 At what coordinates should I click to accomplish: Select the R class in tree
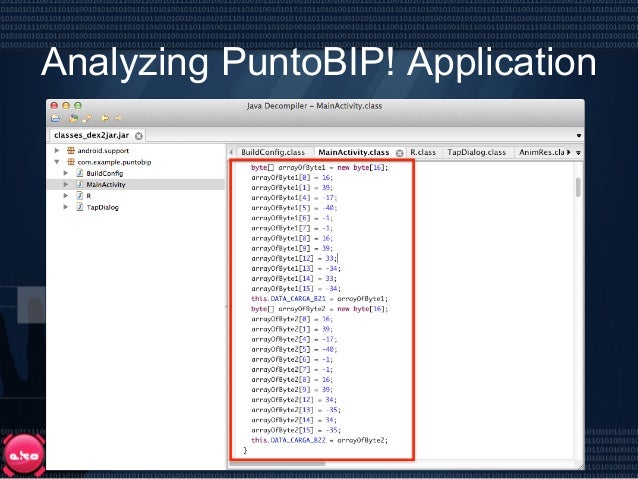tap(88, 196)
